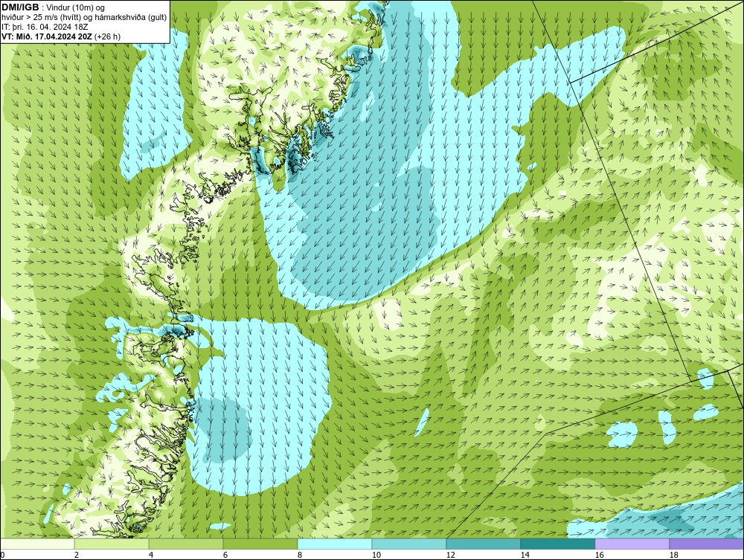Click the 16–18 m/s lavender swatch

632,544
